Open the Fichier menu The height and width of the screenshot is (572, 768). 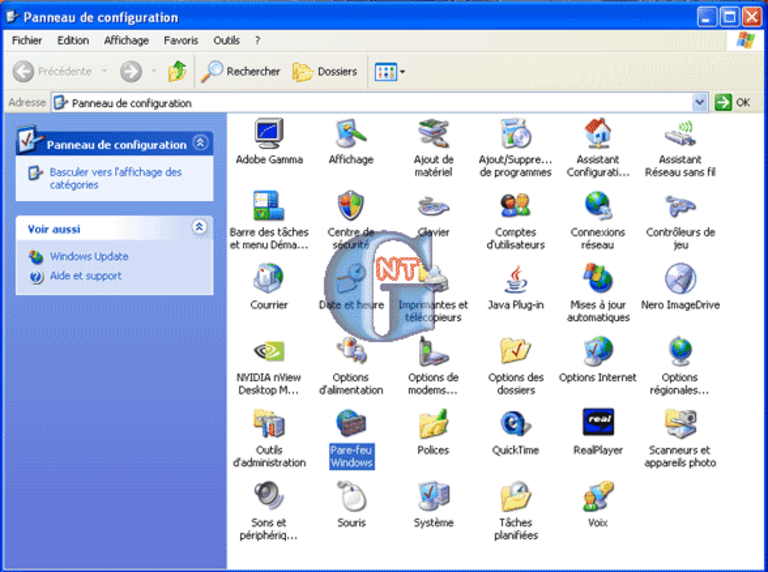(26, 40)
